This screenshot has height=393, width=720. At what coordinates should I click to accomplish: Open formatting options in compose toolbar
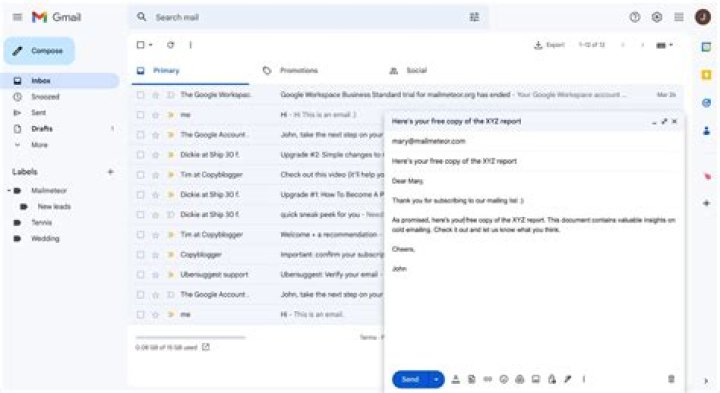click(x=456, y=379)
